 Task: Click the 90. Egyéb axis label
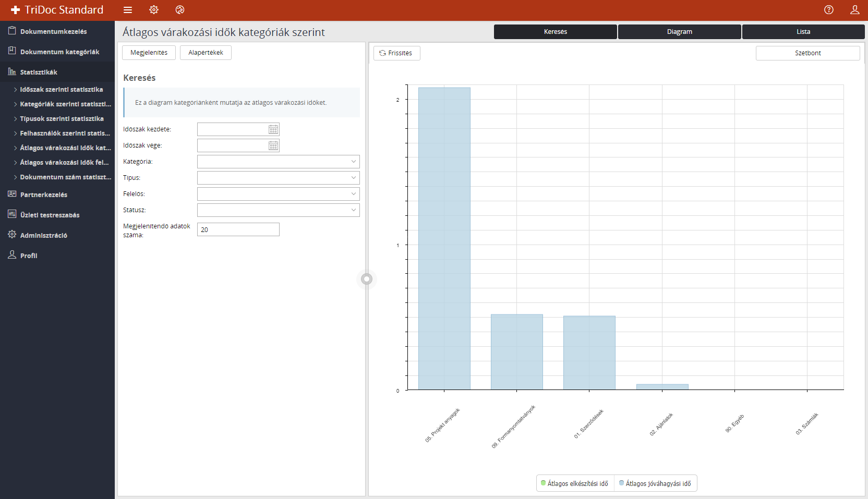734,423
